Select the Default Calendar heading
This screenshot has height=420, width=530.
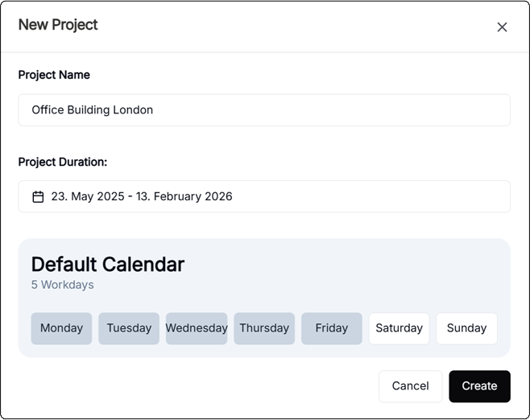pos(108,264)
